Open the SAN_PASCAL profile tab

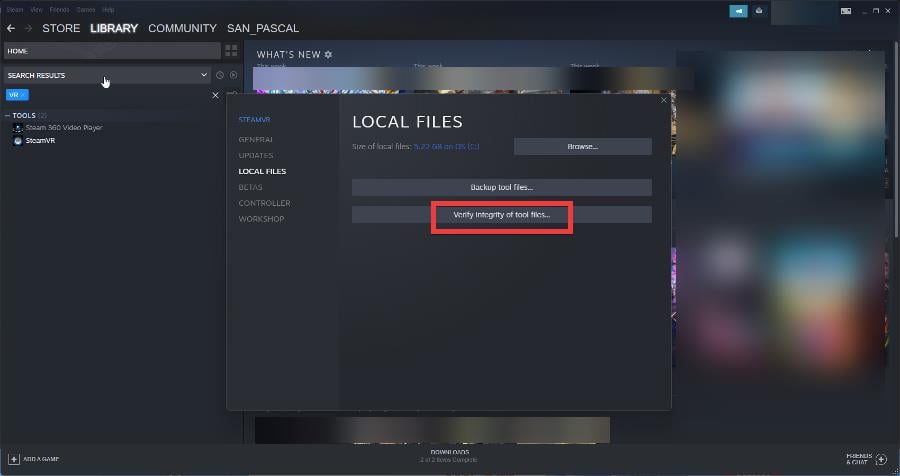[263, 28]
